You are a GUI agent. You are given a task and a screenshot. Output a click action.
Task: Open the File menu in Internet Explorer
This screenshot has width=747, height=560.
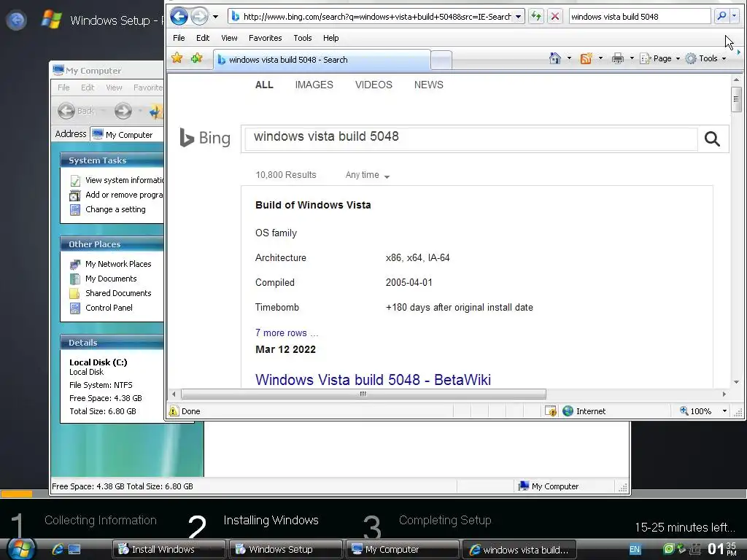click(x=179, y=38)
